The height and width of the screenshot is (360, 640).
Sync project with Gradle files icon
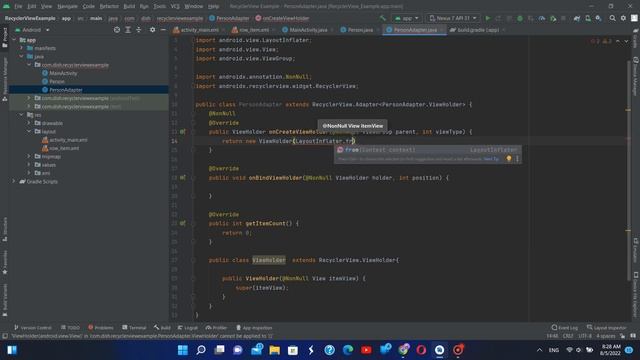(577, 18)
